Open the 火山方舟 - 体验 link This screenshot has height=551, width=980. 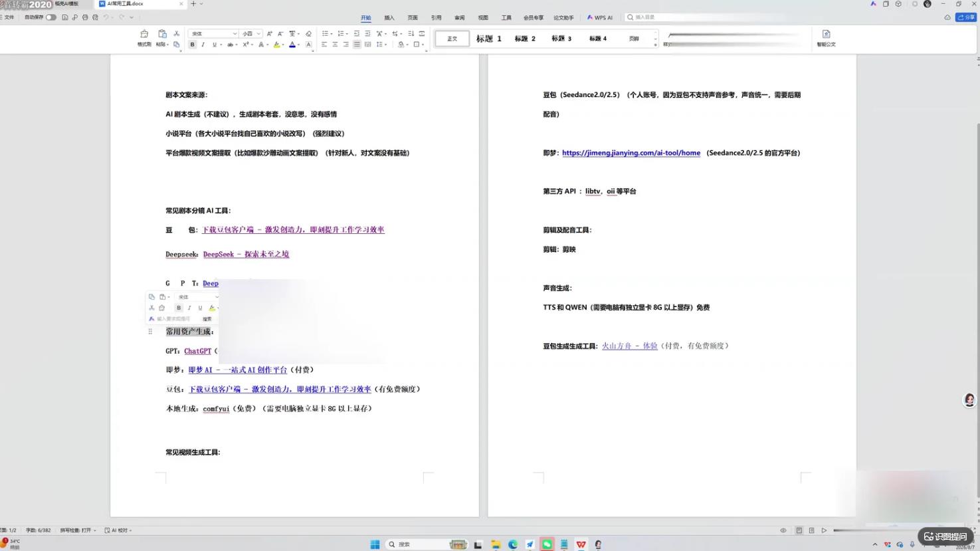(x=629, y=346)
